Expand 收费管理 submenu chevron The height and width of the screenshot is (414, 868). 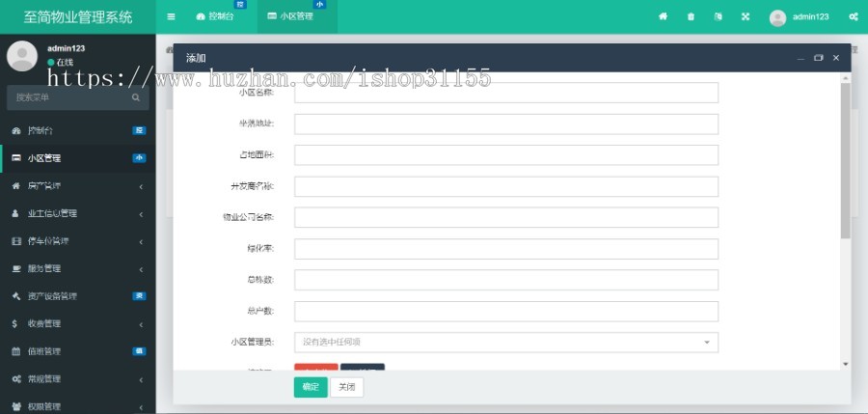[141, 324]
